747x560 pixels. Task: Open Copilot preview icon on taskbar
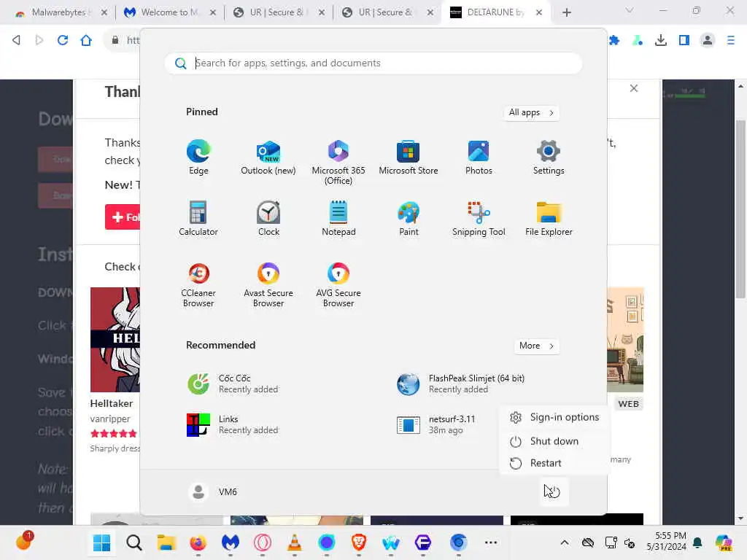point(723,542)
